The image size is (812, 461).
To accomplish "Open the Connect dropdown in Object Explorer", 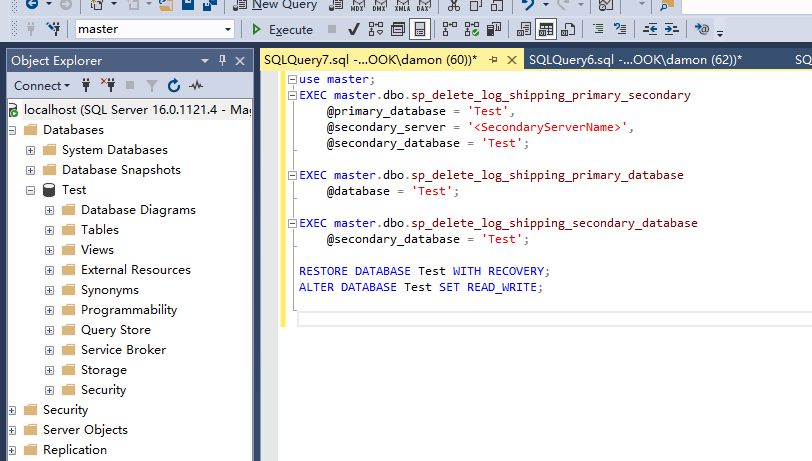I will tap(41, 85).
